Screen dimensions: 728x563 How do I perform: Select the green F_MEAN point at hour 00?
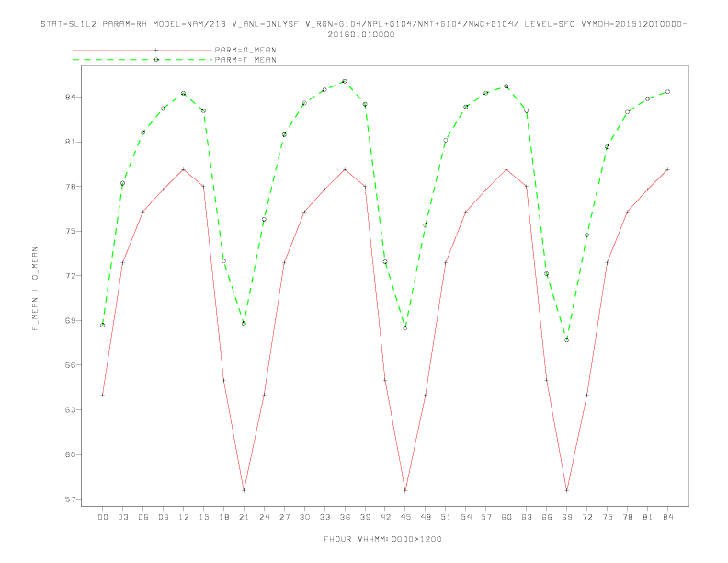[x=103, y=325]
